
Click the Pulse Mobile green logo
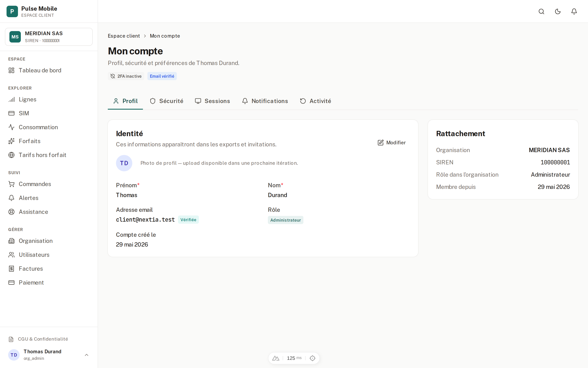point(12,11)
